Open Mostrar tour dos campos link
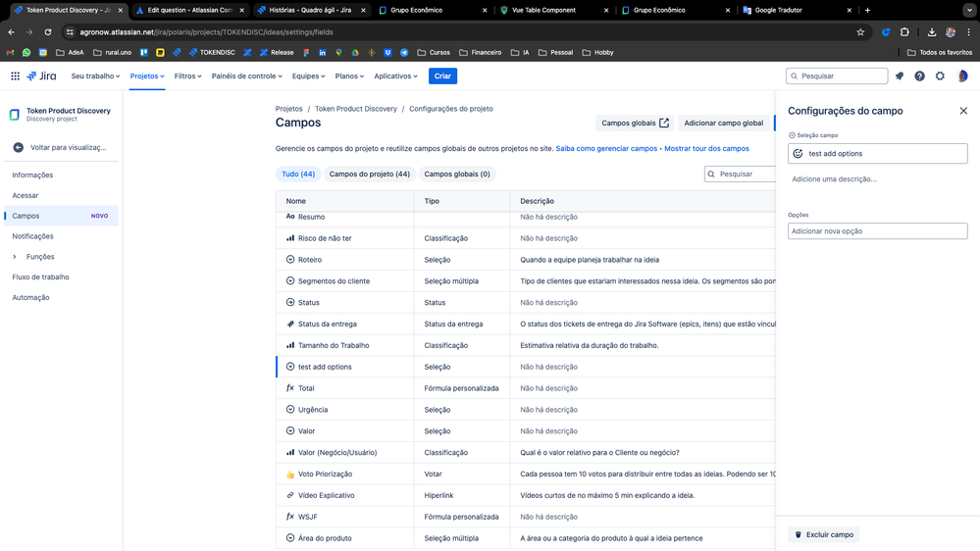This screenshot has height=551, width=980. point(706,149)
